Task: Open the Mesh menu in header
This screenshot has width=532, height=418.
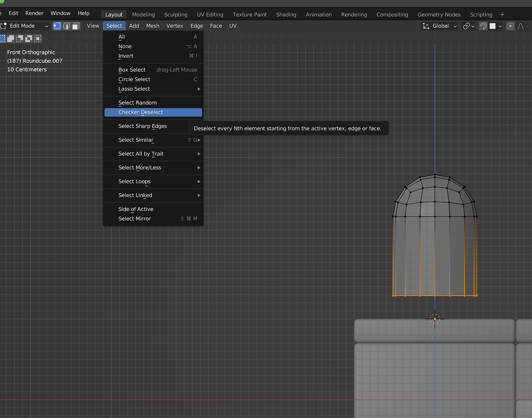Action: point(153,26)
